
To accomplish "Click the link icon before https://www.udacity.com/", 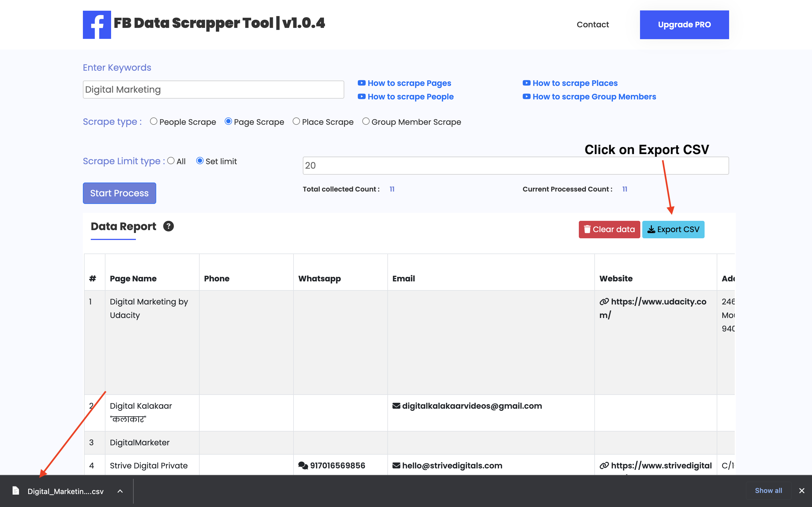I will tap(604, 301).
